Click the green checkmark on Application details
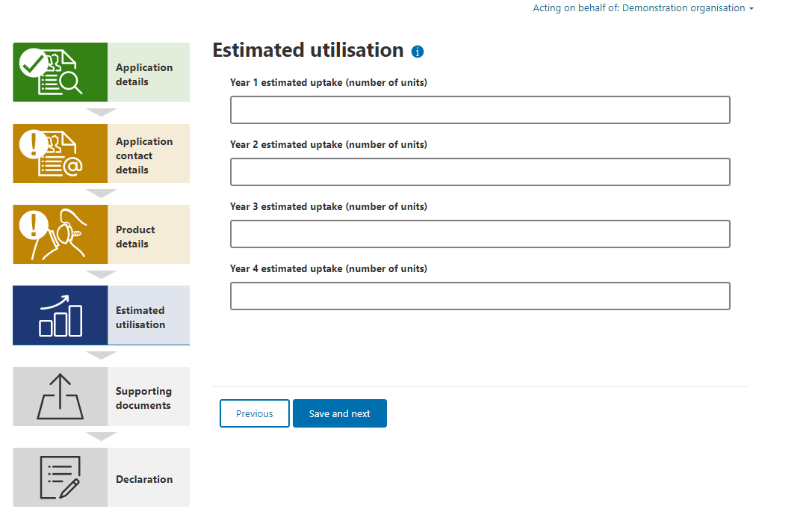812x518 pixels. click(x=34, y=64)
